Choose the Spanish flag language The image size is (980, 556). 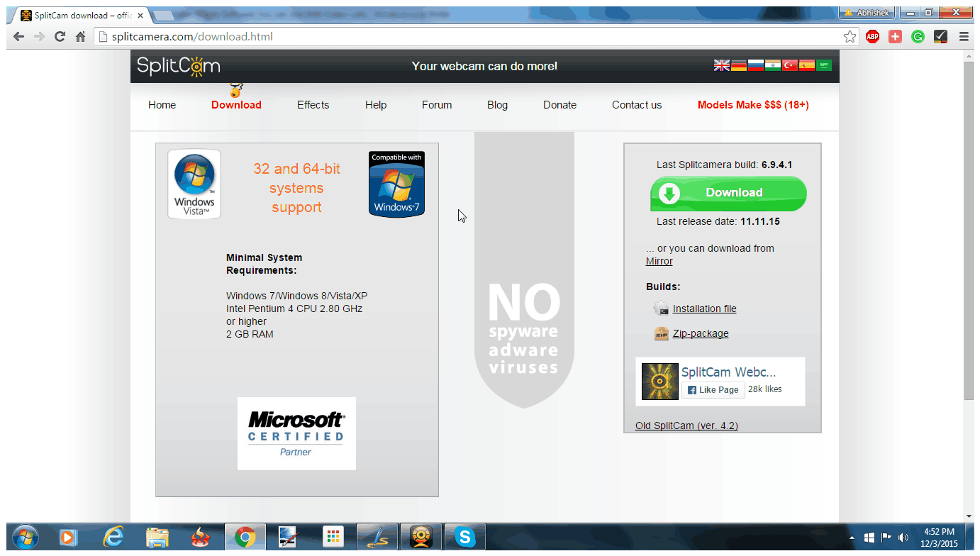tap(807, 65)
